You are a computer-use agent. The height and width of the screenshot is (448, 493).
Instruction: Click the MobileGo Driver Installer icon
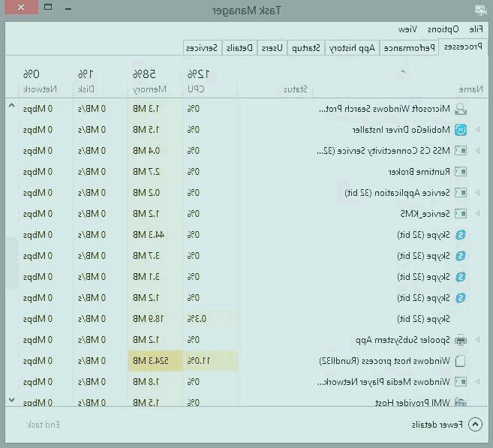tap(461, 130)
